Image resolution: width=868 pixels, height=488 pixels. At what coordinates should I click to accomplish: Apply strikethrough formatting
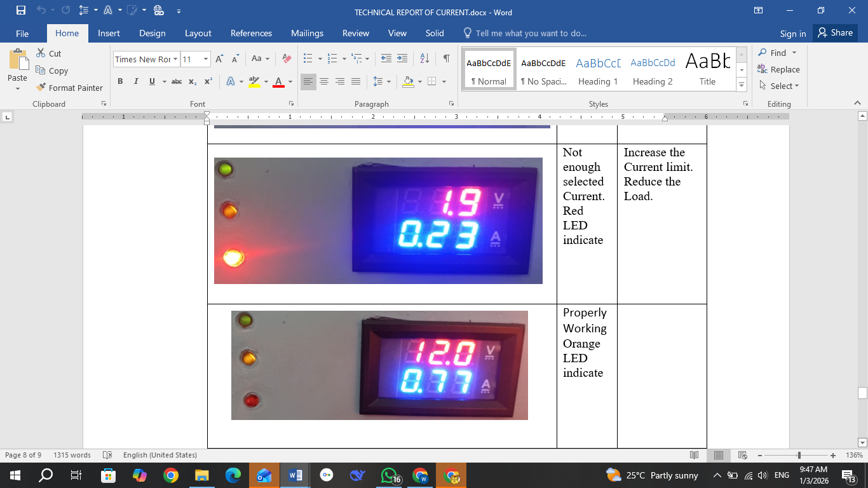pyautogui.click(x=177, y=81)
